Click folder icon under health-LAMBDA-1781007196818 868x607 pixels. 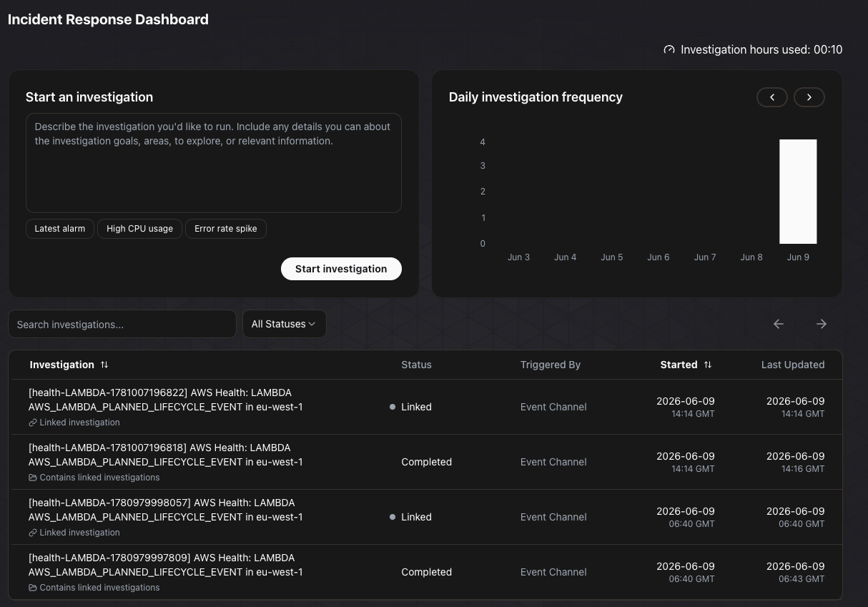point(33,478)
